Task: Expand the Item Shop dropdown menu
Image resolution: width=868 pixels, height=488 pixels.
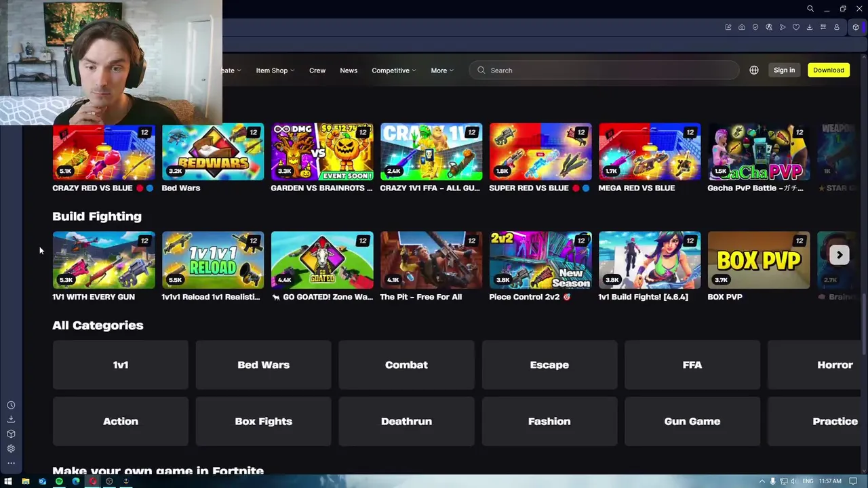Action: (275, 70)
